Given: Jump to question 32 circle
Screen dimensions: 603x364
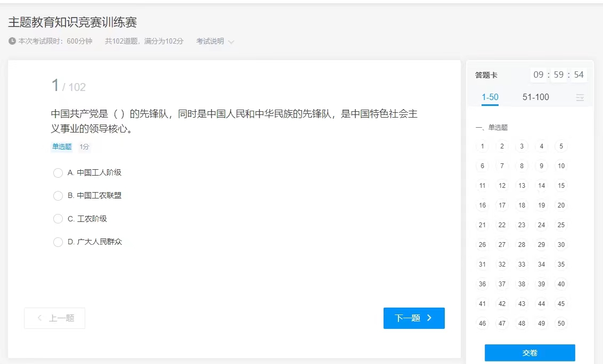Looking at the screenshot, I should click(x=502, y=264).
